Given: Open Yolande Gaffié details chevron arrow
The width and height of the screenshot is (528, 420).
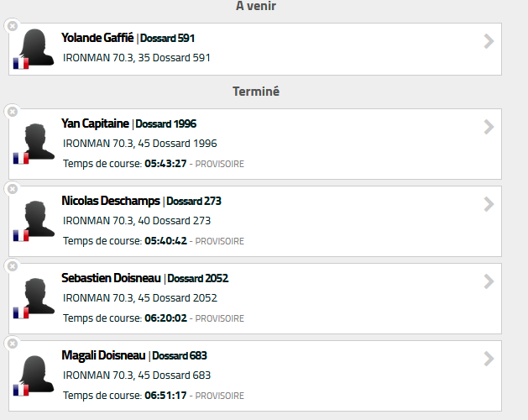Looking at the screenshot, I should [489, 41].
